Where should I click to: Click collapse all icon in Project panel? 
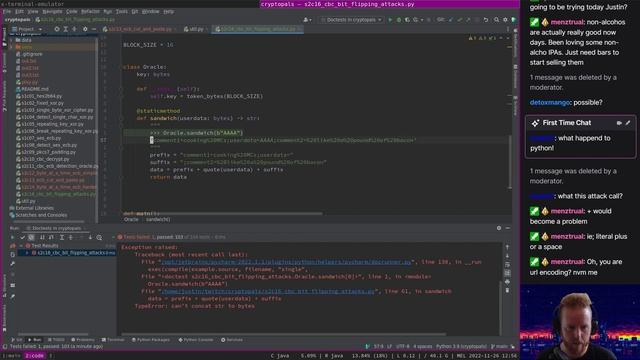click(x=74, y=29)
